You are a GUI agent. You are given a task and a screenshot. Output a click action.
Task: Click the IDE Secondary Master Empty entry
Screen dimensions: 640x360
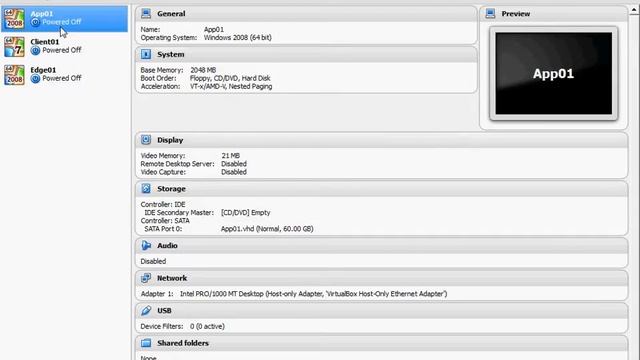tap(245, 213)
